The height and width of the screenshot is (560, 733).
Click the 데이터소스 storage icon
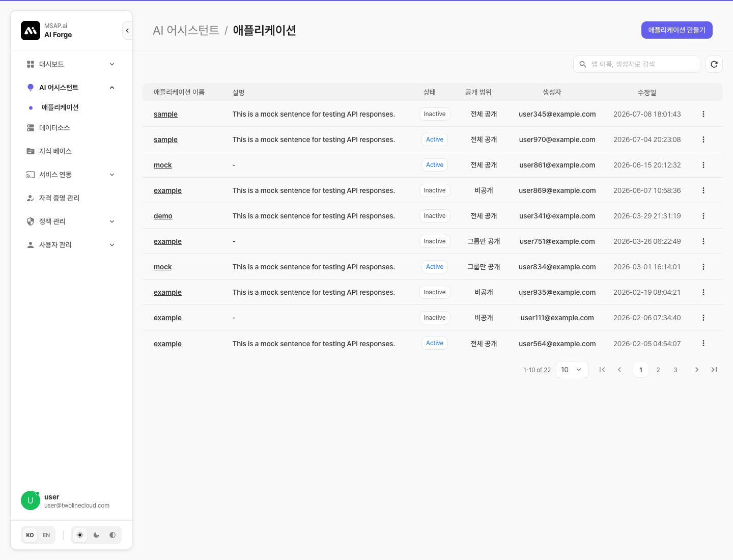(x=31, y=128)
